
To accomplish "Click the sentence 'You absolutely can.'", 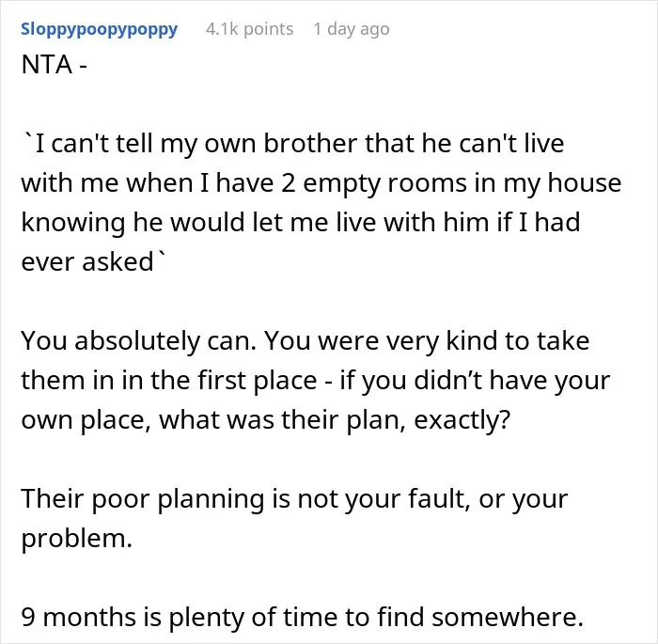I will [138, 341].
